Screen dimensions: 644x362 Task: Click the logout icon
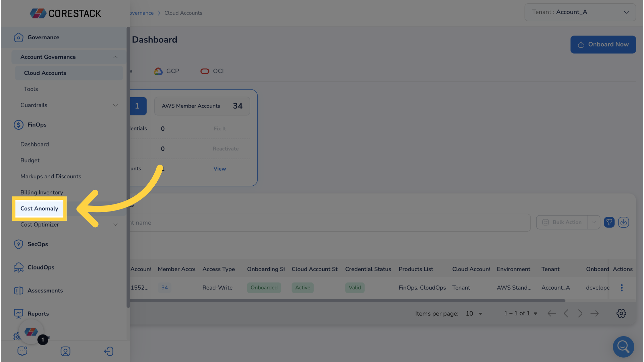(109, 351)
